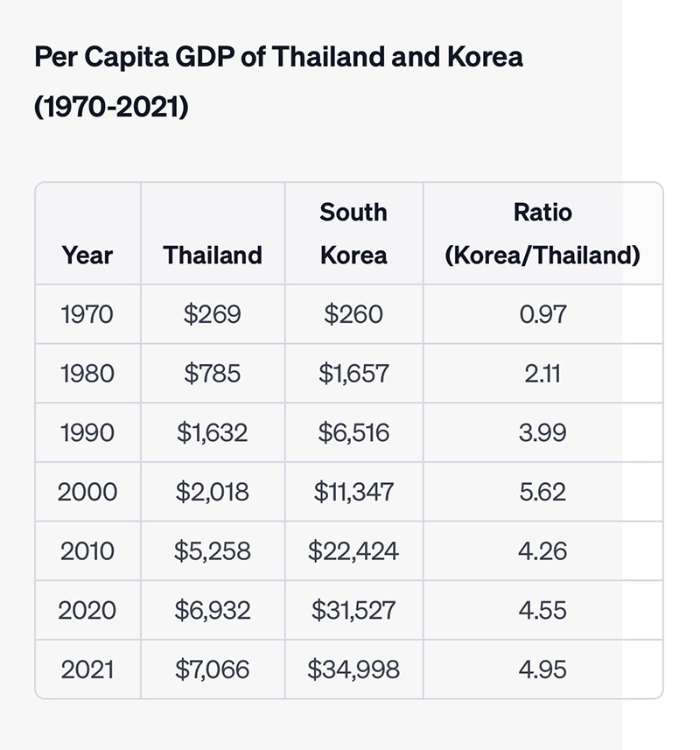Select Thailand's 1990 value $1,632
700x750 pixels.
coord(213,432)
